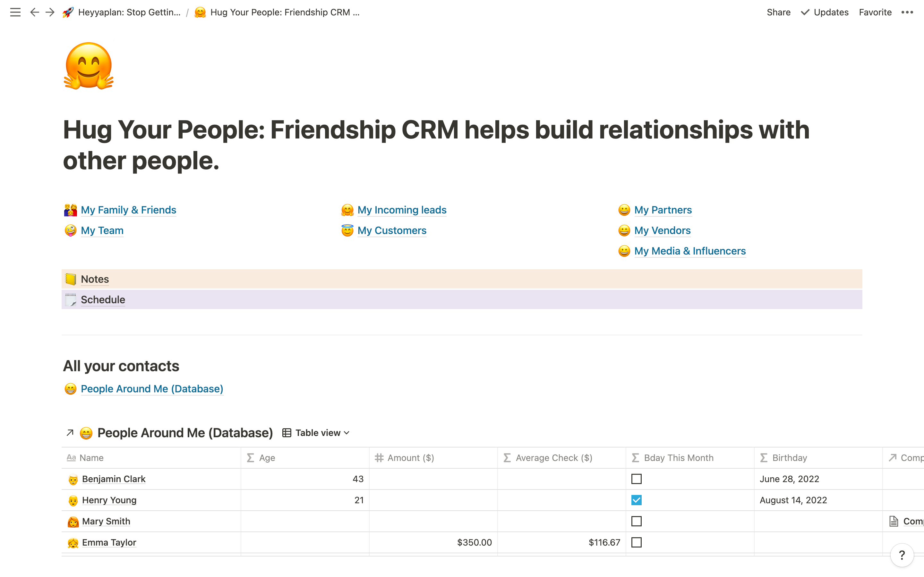Open the Birthday column header menu
The height and width of the screenshot is (577, 924).
[789, 458]
